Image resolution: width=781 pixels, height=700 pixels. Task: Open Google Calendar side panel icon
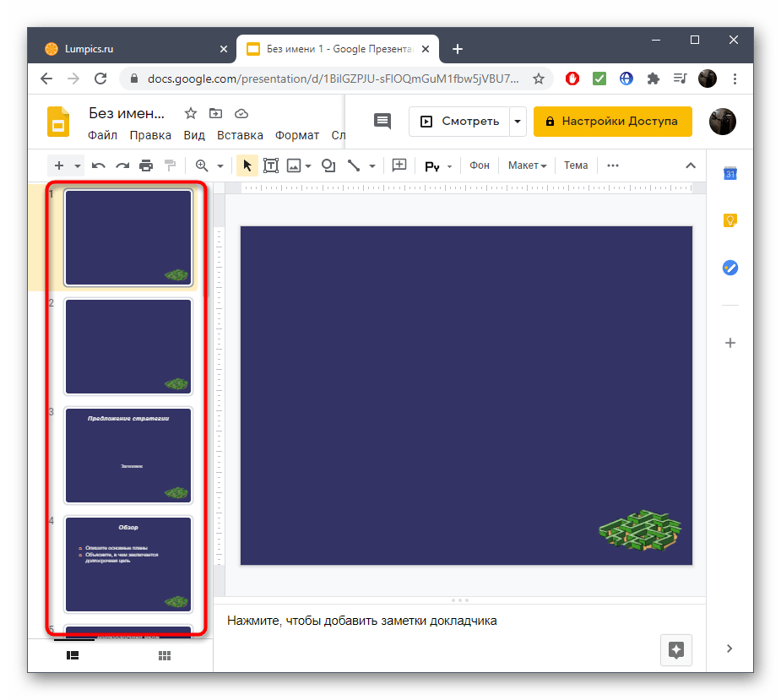(x=729, y=173)
